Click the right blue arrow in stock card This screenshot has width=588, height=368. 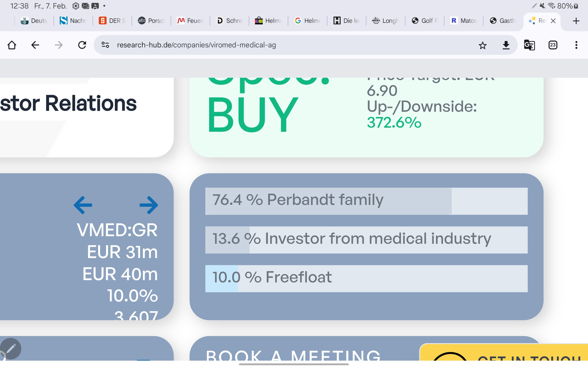tap(149, 205)
